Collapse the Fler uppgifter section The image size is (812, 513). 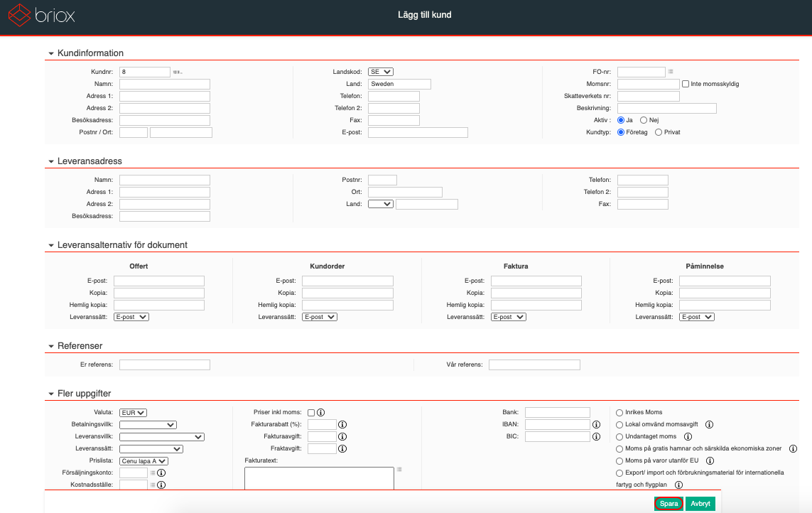pos(50,394)
